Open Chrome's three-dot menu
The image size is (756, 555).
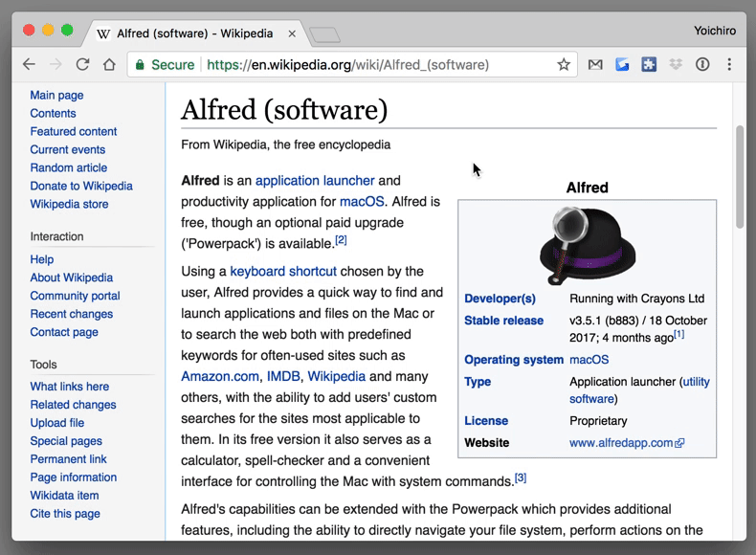[729, 64]
